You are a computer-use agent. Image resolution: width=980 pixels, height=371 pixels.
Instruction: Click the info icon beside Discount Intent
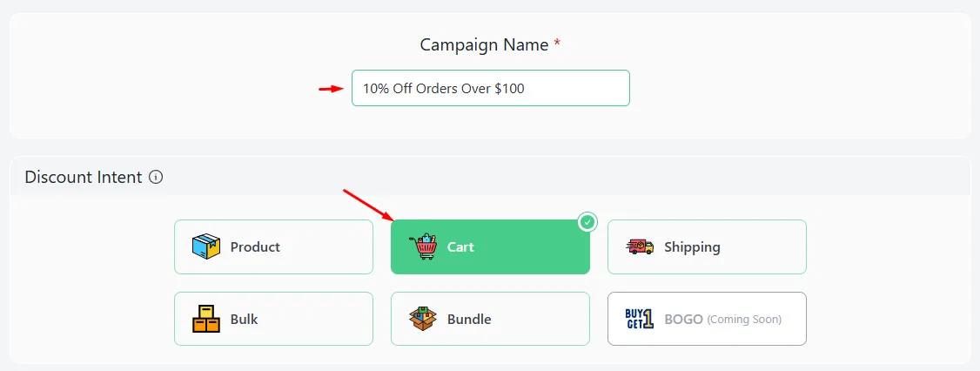pos(157,178)
